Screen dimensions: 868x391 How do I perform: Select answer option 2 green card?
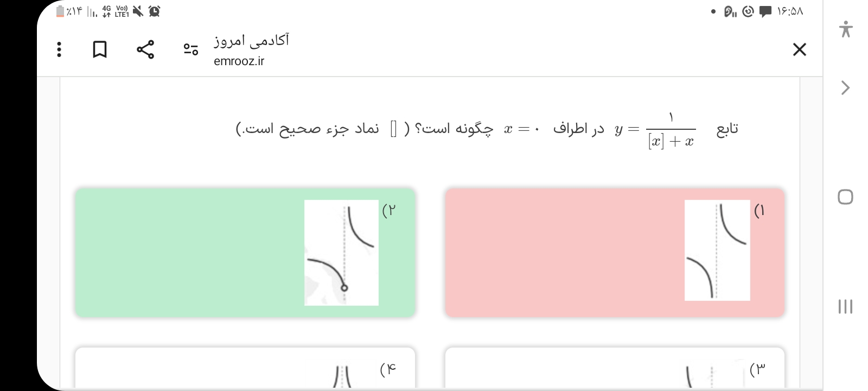tap(190, 253)
